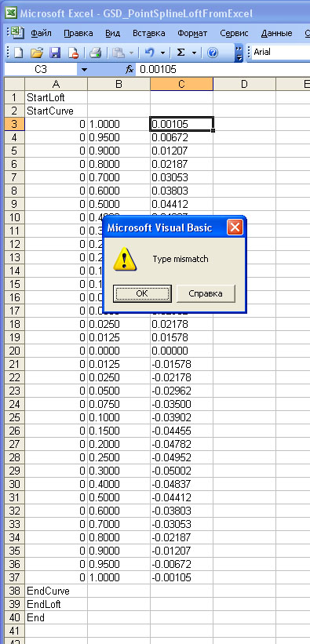Select cell with value 0.00672

coord(182,137)
